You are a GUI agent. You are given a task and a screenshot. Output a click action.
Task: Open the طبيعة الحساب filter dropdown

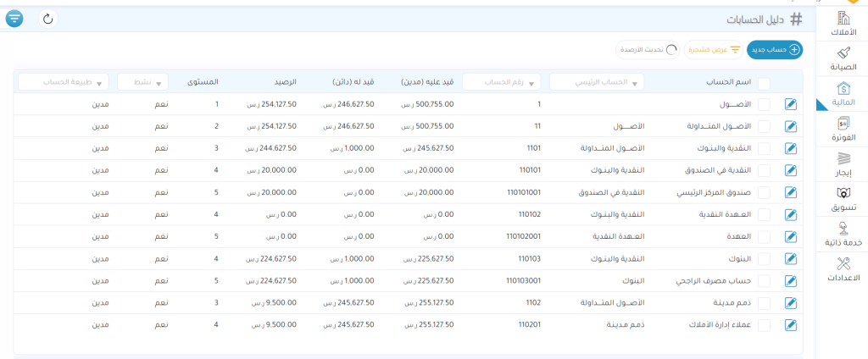[64, 82]
